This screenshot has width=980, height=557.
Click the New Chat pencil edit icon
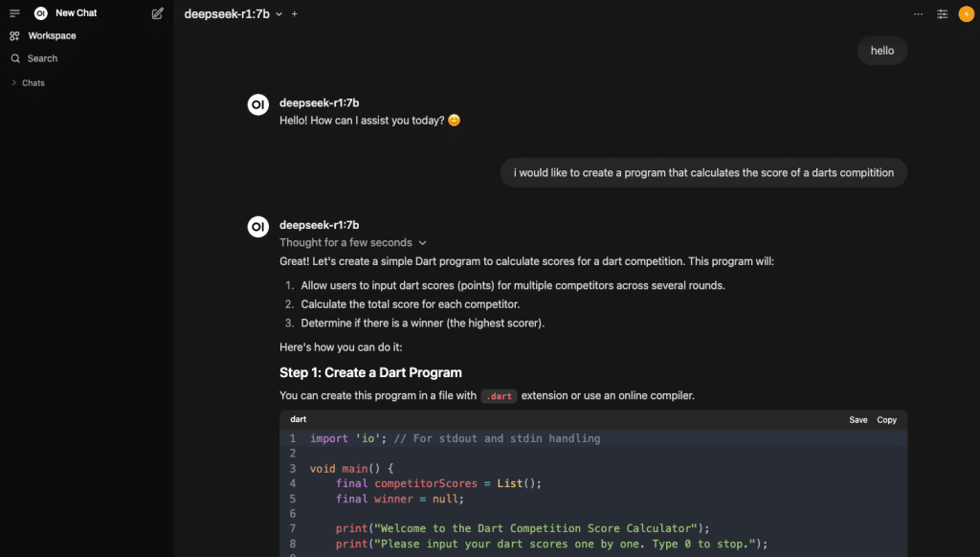[x=158, y=13]
